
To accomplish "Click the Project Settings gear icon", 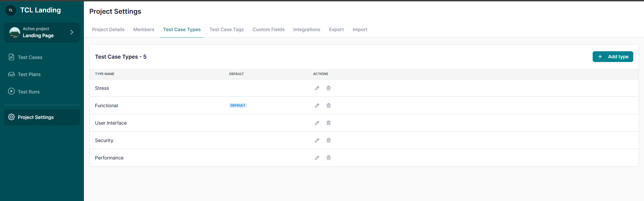I will 11,117.
